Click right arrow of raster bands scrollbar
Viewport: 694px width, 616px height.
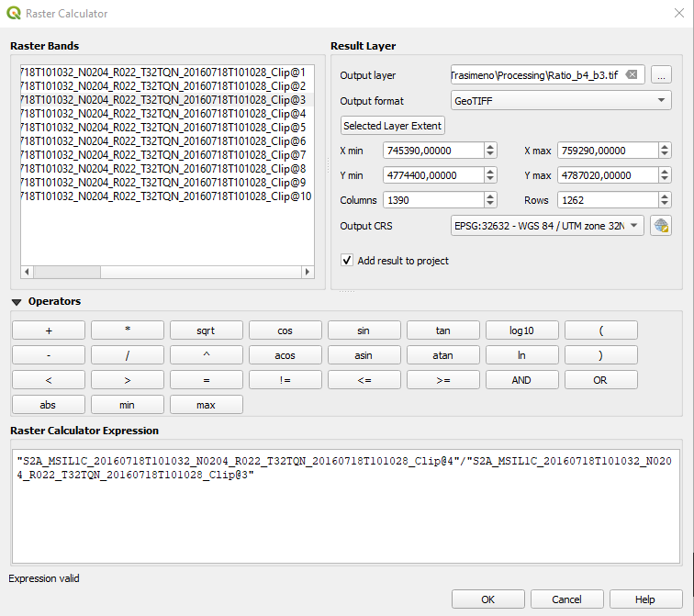tap(308, 272)
